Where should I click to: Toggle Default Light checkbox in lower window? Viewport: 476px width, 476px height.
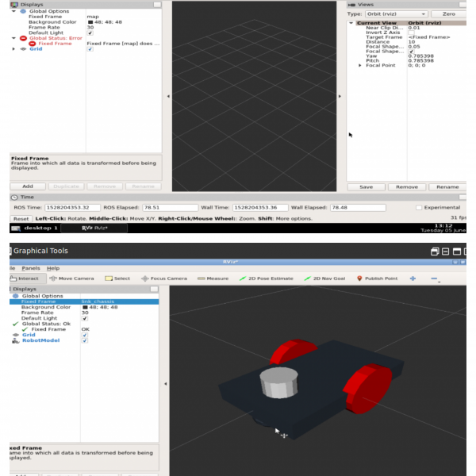pyautogui.click(x=85, y=318)
